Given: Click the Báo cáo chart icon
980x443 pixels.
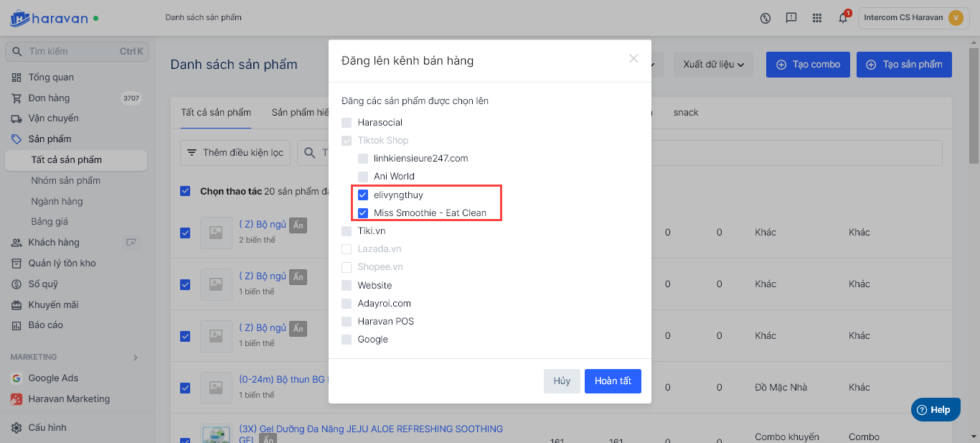Looking at the screenshot, I should pyautogui.click(x=16, y=325).
